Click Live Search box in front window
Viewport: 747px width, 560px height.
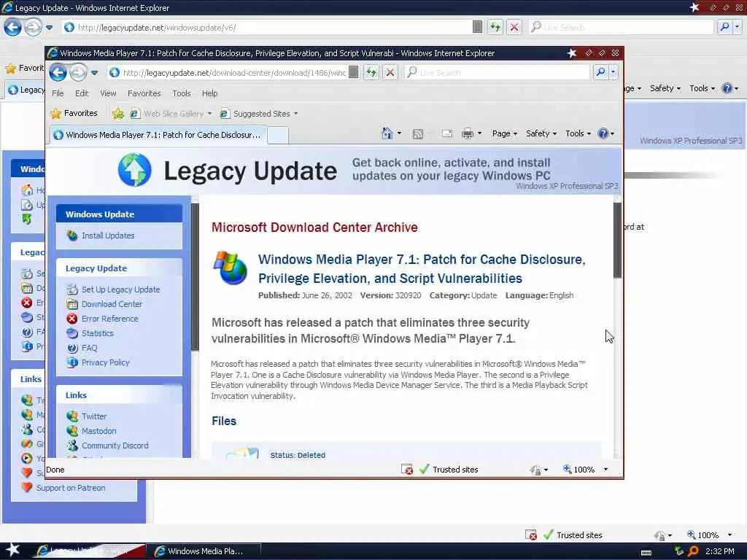498,72
